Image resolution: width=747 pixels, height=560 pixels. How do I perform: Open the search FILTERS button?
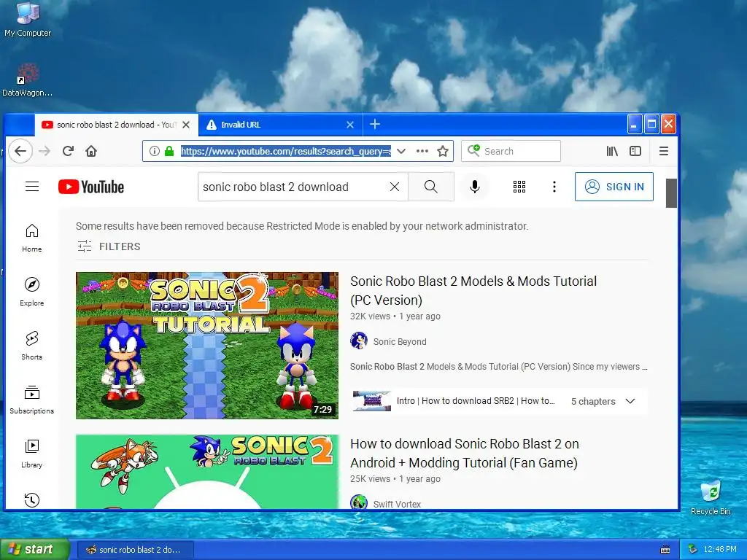(x=109, y=246)
